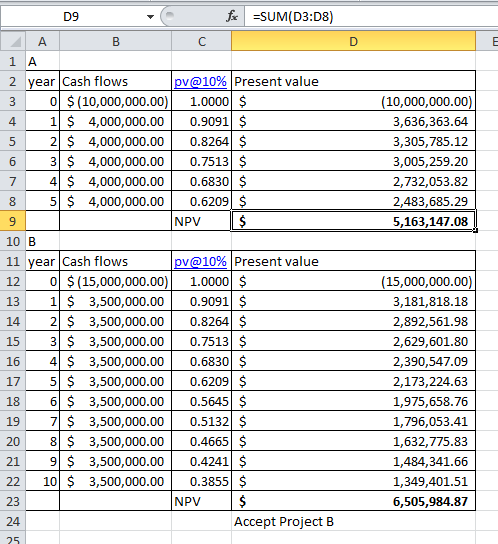Open the pv@10% link in row 11
The width and height of the screenshot is (498, 544).
pyautogui.click(x=200, y=261)
